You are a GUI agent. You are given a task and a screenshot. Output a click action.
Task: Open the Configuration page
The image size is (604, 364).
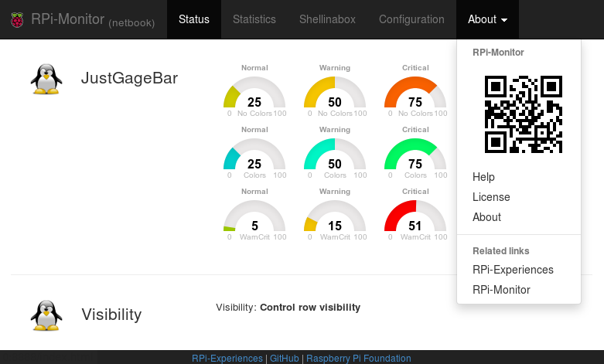411,19
